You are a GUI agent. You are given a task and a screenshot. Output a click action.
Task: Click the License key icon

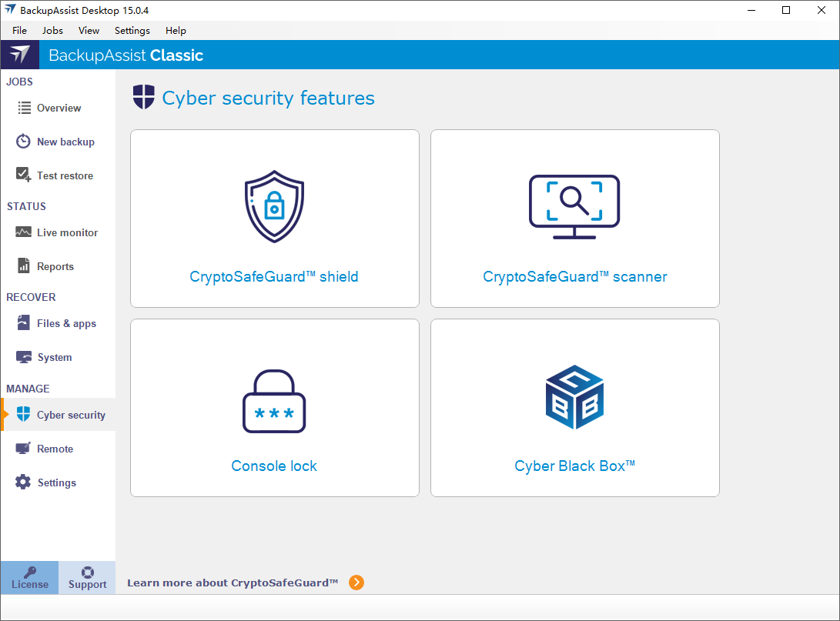point(30,573)
